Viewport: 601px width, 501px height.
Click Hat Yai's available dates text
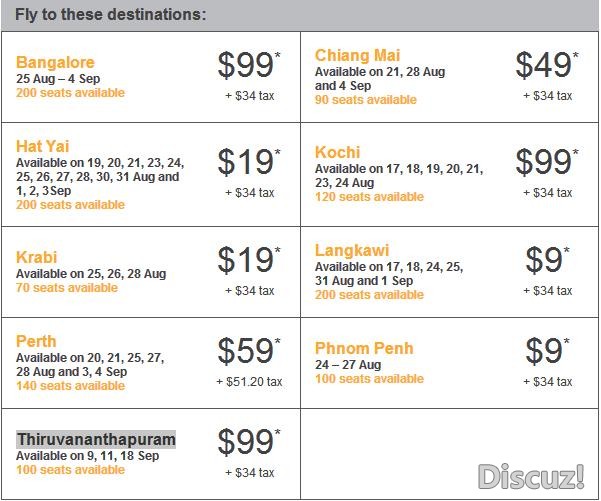(x=100, y=177)
